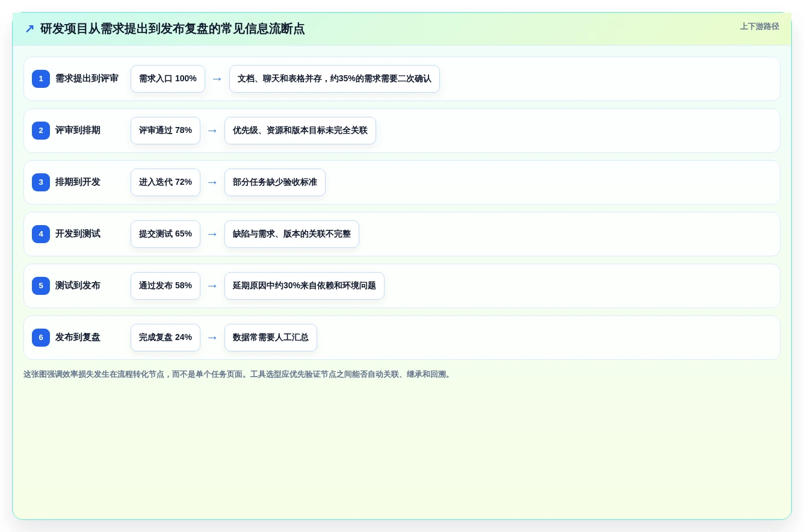Click the arrow after 完成复盘 24%
Viewport: 804px width, 532px height.
point(212,338)
